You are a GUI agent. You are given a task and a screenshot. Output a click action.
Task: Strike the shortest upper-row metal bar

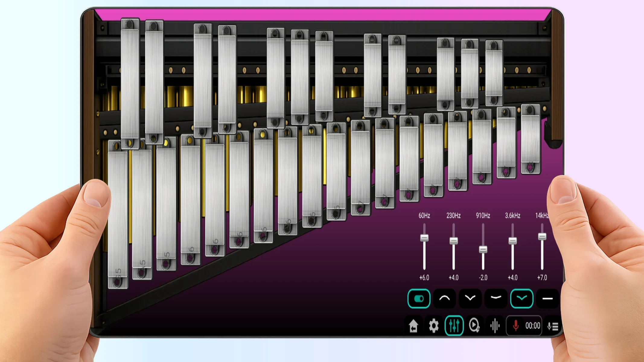point(494,73)
